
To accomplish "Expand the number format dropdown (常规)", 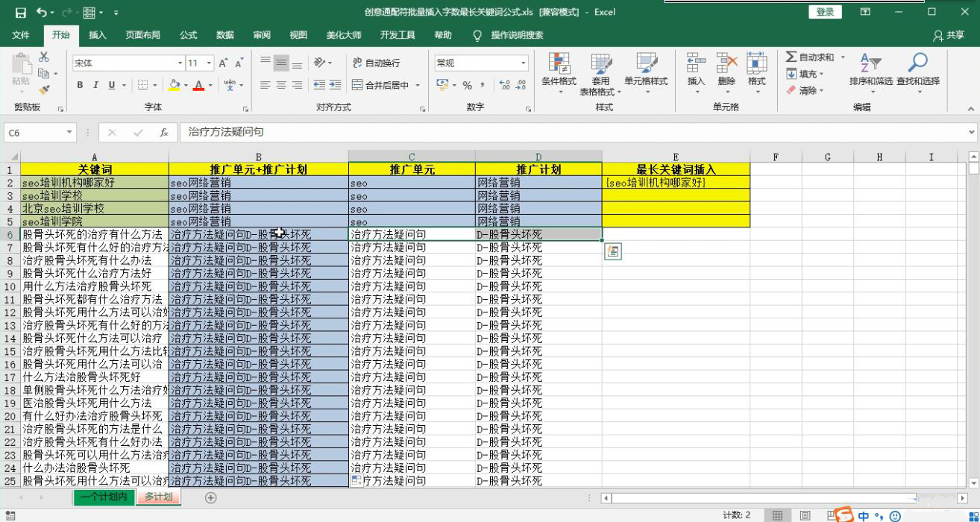I will 523,63.
